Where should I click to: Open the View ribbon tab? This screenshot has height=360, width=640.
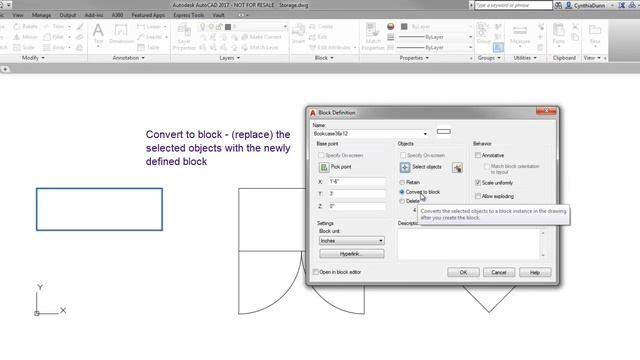[18, 15]
